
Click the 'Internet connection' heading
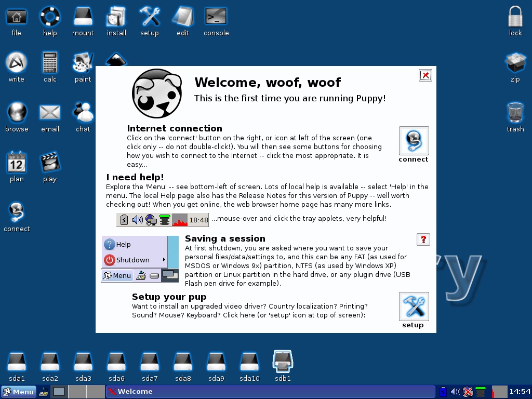[175, 128]
